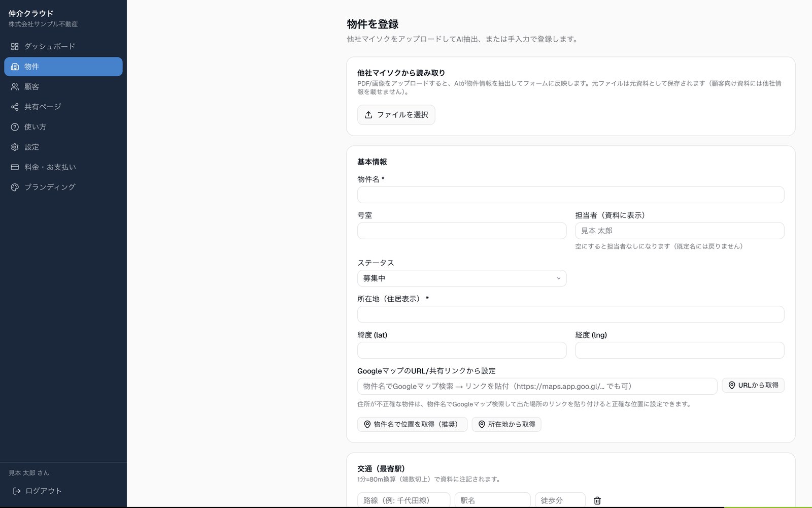Click the 使い方 help question icon
The height and width of the screenshot is (508, 812).
[15, 127]
